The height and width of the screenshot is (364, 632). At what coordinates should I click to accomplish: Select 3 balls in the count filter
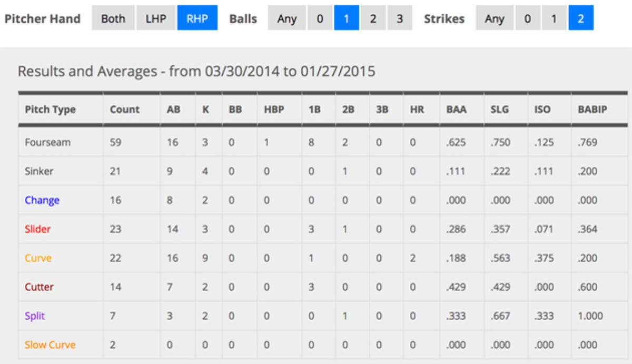coord(400,18)
